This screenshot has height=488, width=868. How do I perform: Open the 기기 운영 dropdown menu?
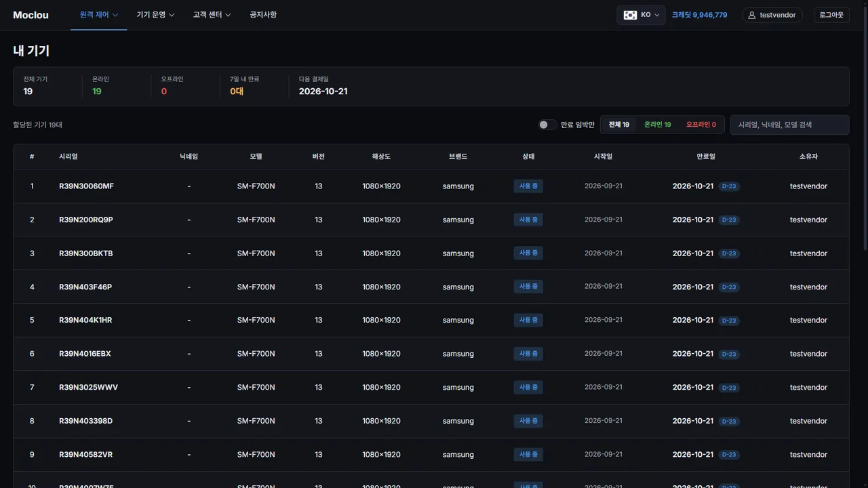pos(155,15)
